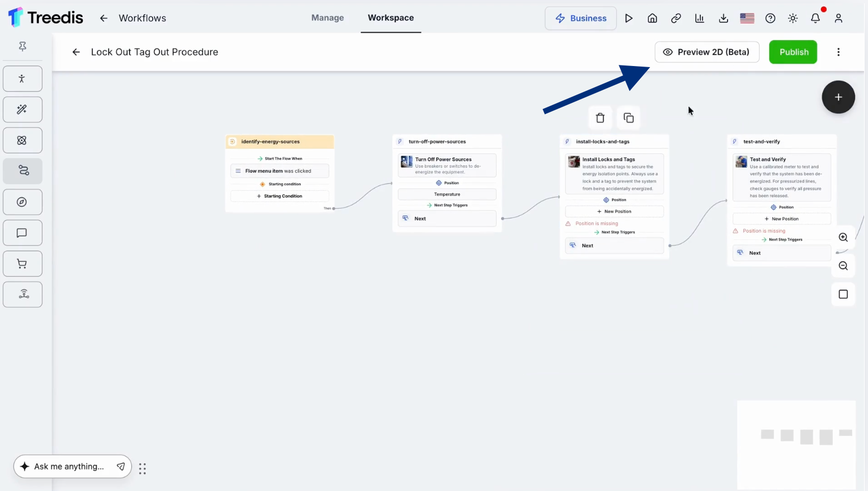
Task: Switch to the Manage tab
Action: click(x=327, y=17)
